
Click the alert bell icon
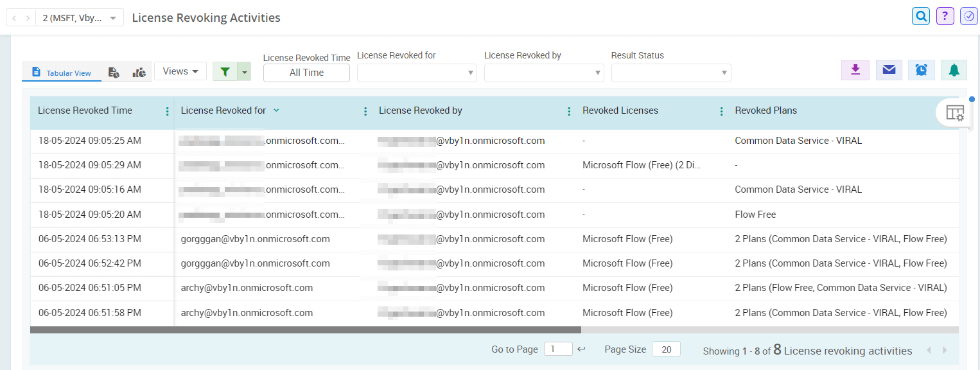pos(954,70)
